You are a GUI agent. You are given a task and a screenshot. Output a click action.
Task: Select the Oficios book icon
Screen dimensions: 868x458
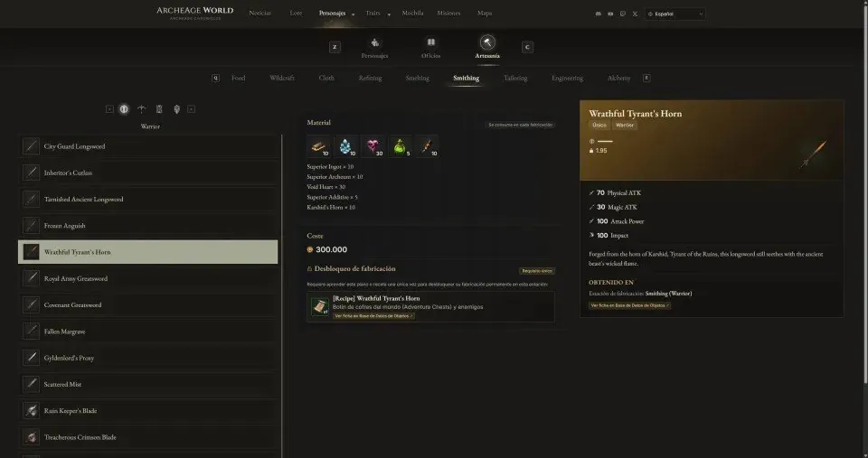coord(430,42)
